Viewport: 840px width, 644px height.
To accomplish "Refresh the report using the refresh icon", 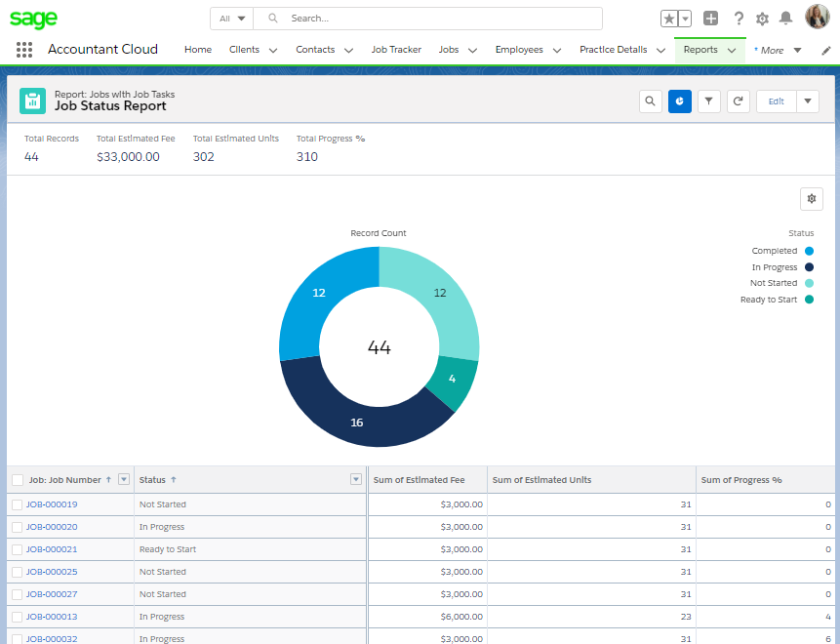I will (x=738, y=101).
